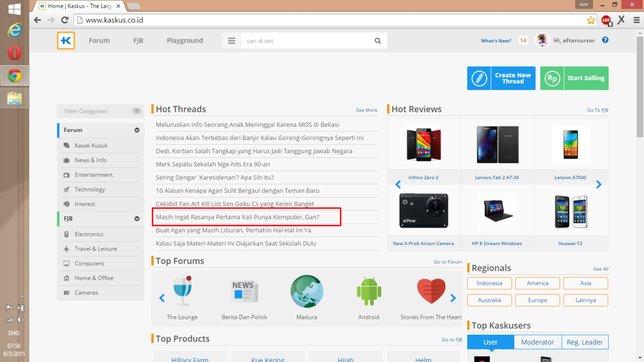
Task: Open File Explorer from the taskbar
Action: [x=15, y=98]
